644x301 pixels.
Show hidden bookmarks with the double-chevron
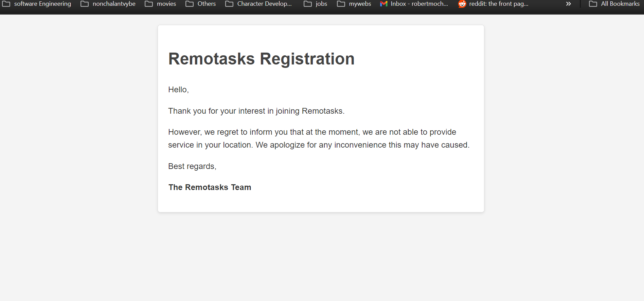568,4
